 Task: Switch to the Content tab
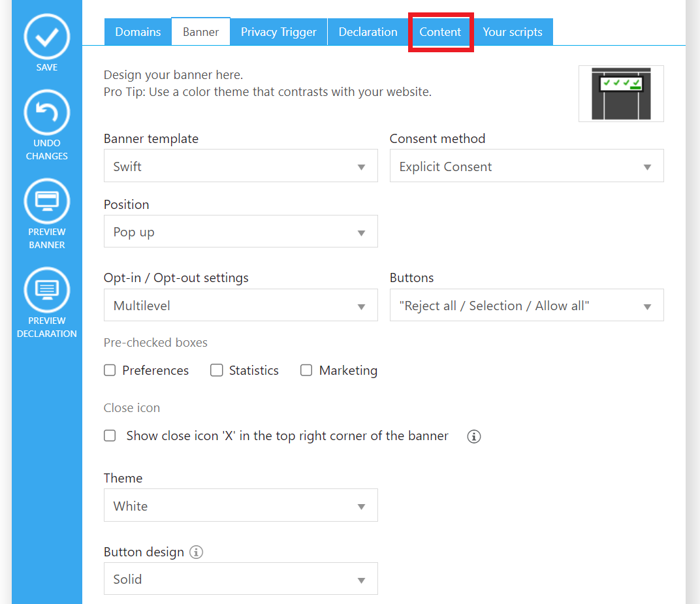pyautogui.click(x=440, y=32)
